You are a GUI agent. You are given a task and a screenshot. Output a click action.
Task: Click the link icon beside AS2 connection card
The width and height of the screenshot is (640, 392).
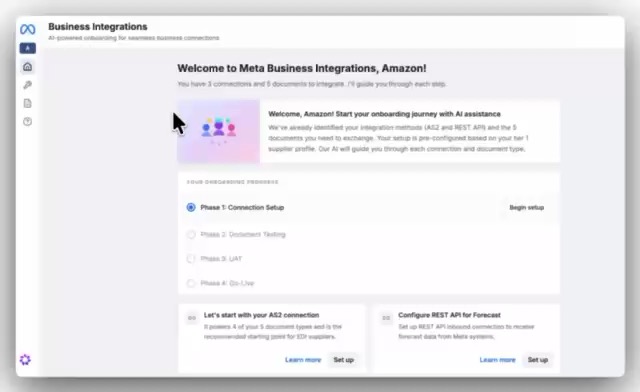tap(192, 318)
